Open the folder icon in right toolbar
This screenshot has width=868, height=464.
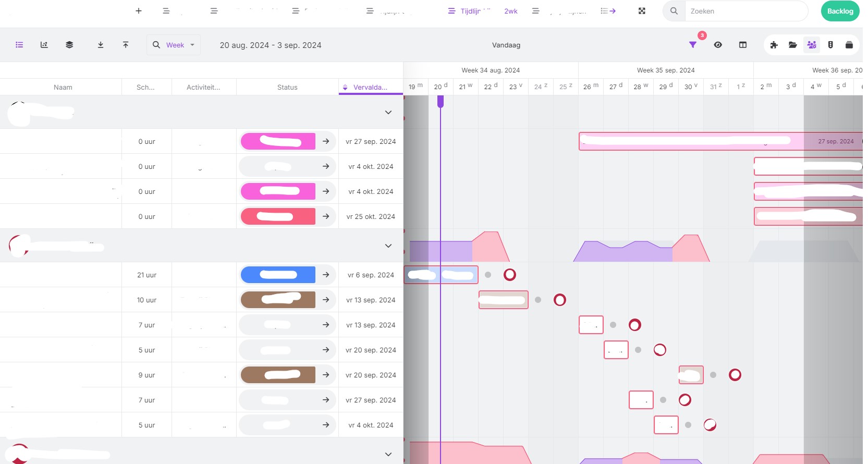click(x=793, y=45)
